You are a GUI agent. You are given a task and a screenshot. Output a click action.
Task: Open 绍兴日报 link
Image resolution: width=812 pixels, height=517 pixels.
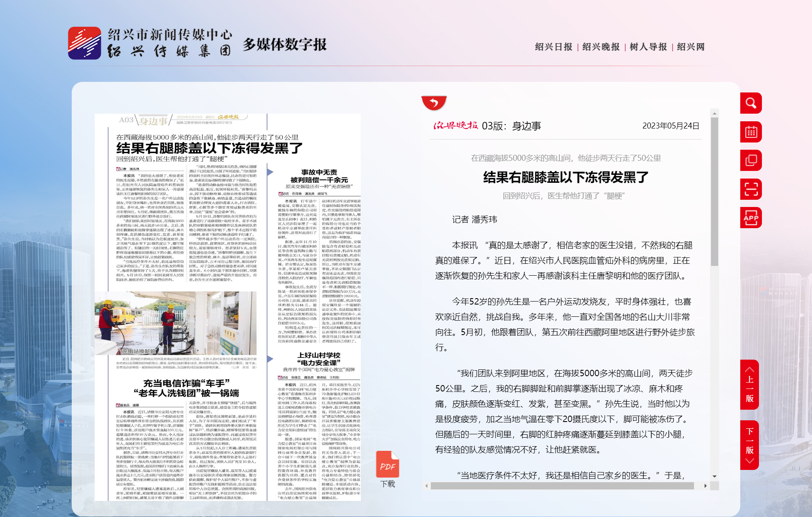554,47
